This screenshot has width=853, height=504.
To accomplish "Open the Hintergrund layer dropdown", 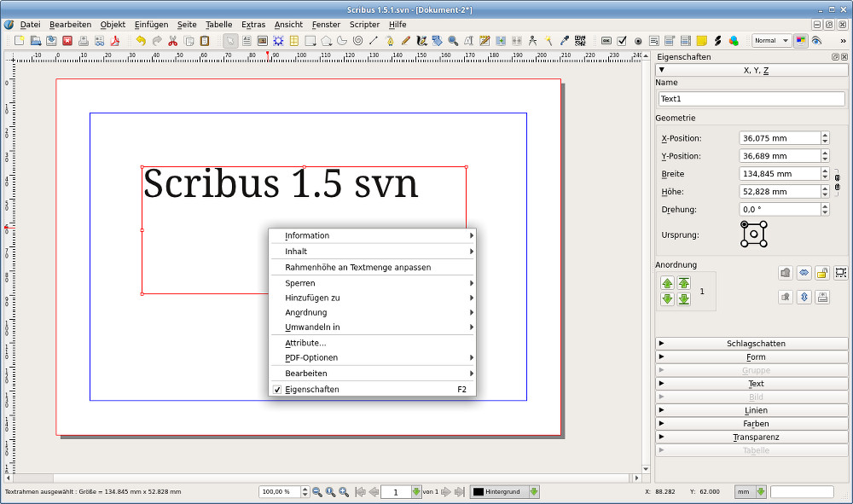I will 505,491.
